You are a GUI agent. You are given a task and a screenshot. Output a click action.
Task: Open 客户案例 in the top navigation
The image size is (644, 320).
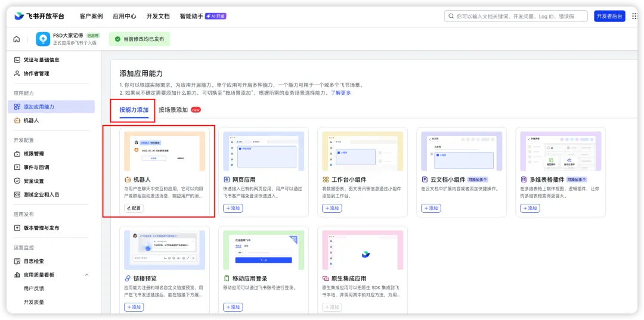(91, 17)
